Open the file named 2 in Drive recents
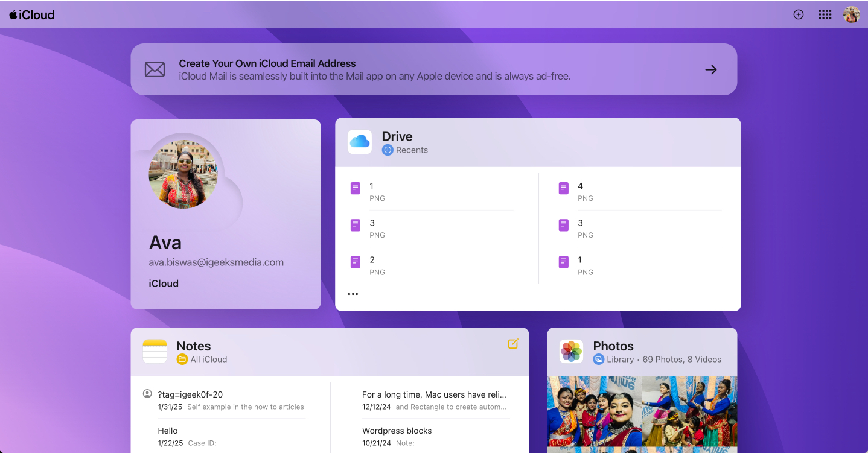 pos(371,261)
